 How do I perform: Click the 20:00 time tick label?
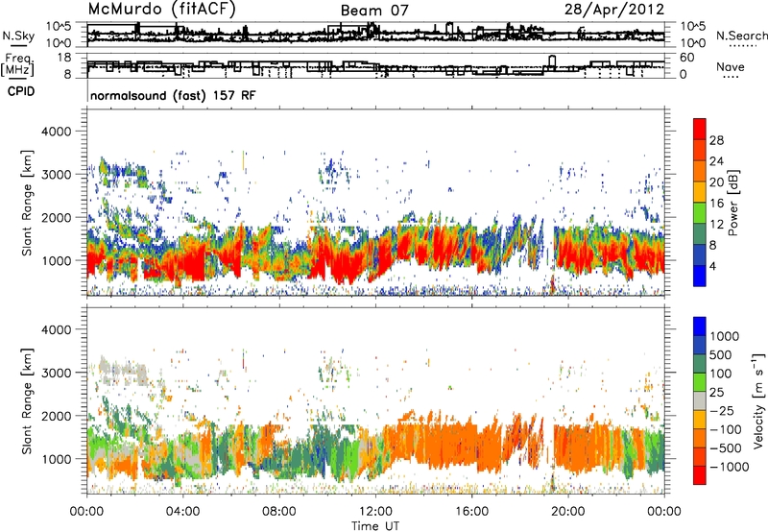coord(568,512)
